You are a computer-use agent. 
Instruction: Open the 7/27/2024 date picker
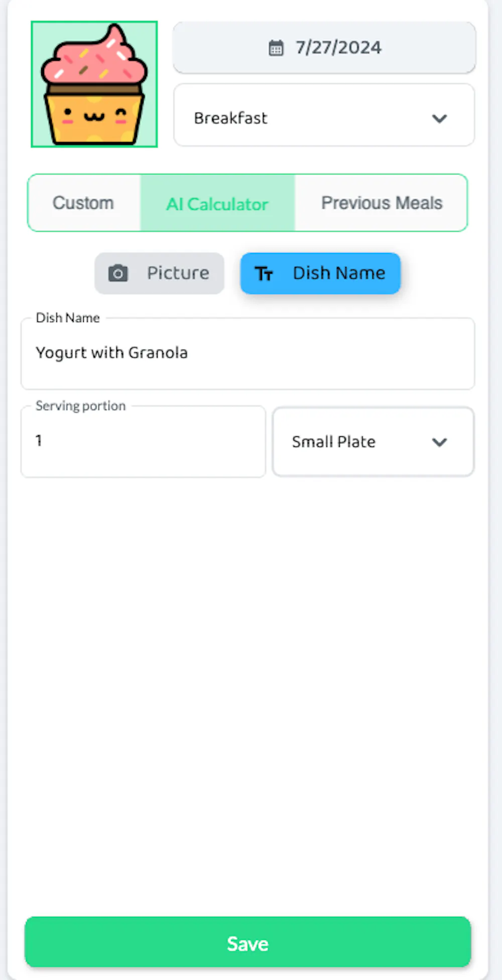[324, 48]
